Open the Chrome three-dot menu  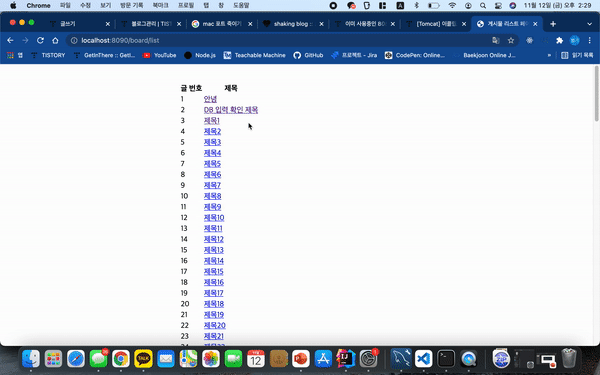coord(590,40)
